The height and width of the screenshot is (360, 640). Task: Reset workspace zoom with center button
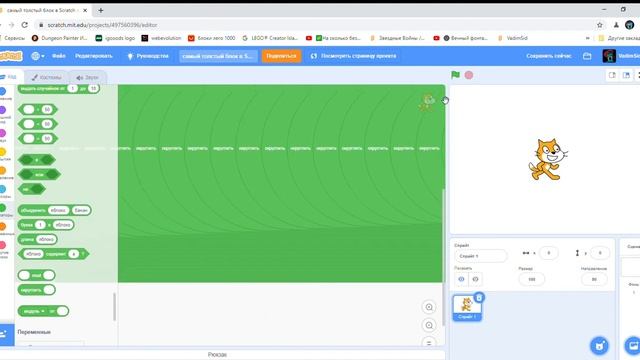point(429,343)
